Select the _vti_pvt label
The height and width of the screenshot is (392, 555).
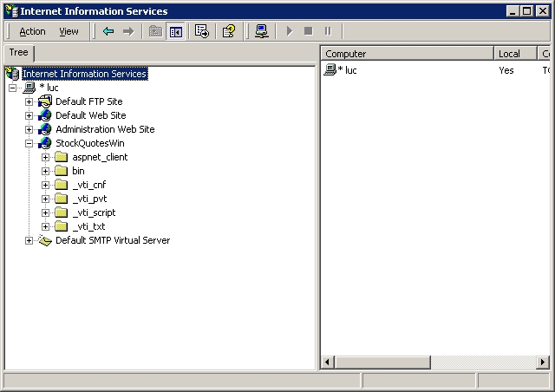[89, 199]
